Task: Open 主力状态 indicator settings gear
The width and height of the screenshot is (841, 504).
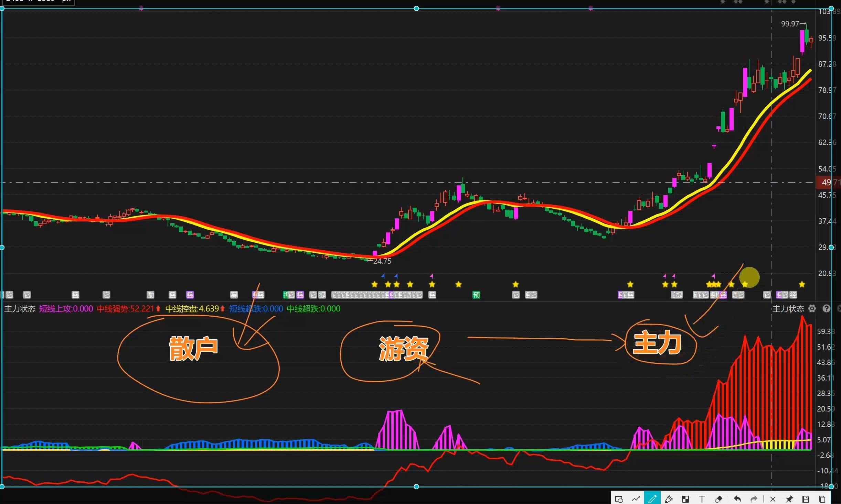Action: (x=812, y=308)
